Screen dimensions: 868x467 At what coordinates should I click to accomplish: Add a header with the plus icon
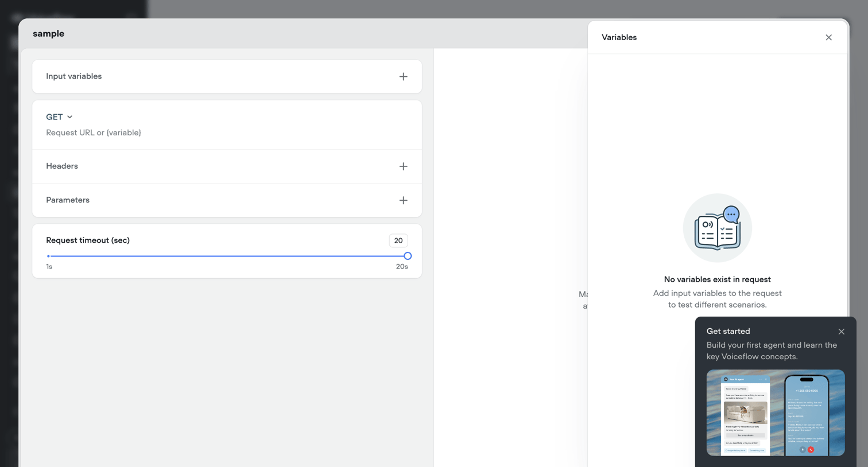click(403, 166)
